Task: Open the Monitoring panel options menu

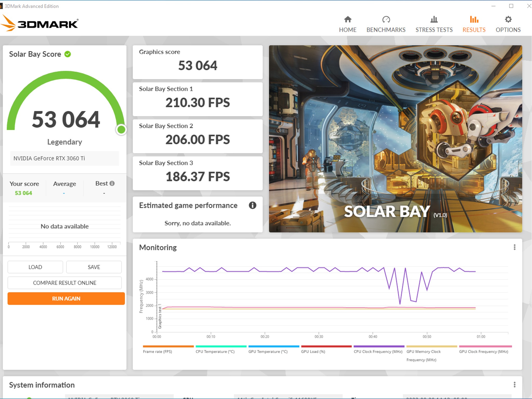Action: click(515, 247)
